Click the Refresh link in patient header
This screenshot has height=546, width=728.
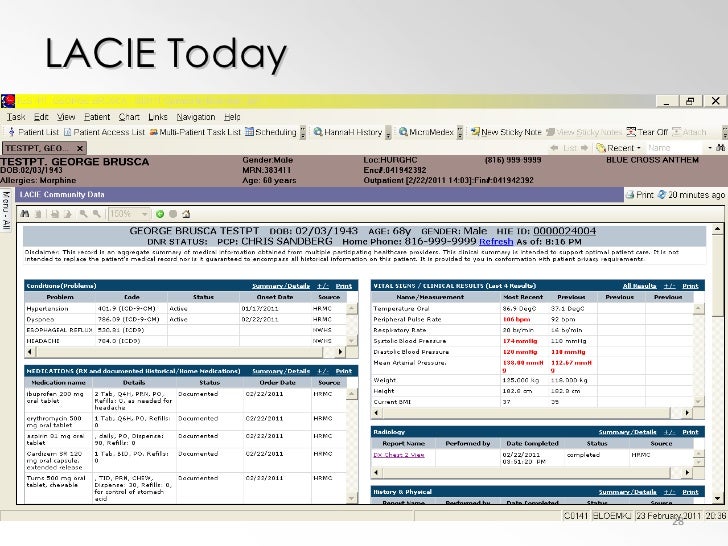[496, 242]
